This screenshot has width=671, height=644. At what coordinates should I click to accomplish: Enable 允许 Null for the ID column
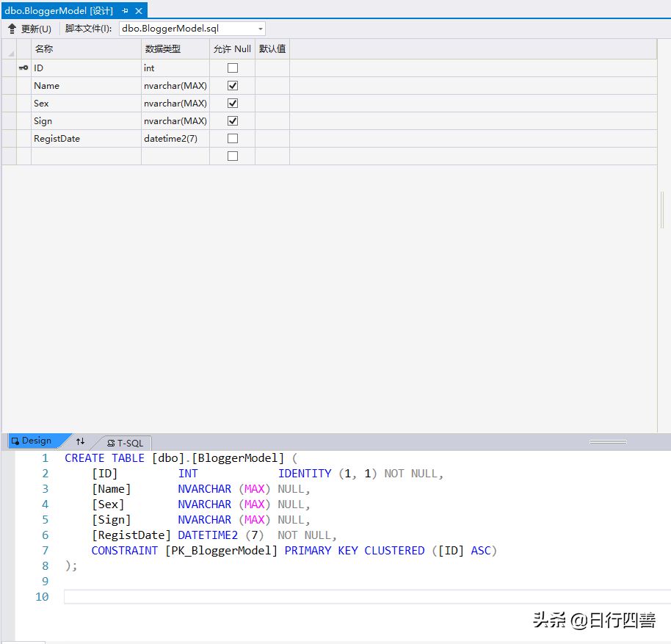click(x=232, y=68)
